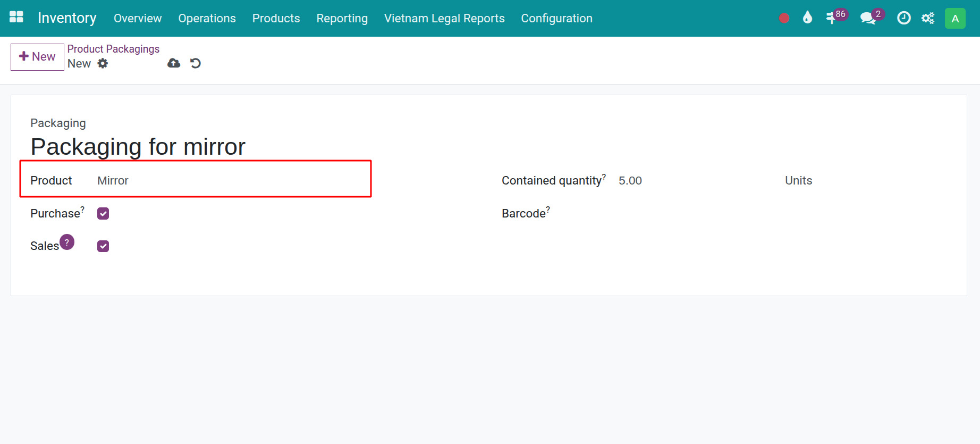
Task: Open the Operations menu
Action: click(207, 18)
